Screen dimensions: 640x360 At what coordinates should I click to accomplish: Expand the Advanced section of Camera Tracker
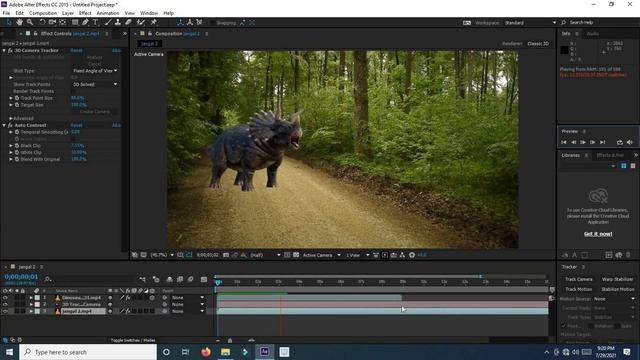pos(11,118)
